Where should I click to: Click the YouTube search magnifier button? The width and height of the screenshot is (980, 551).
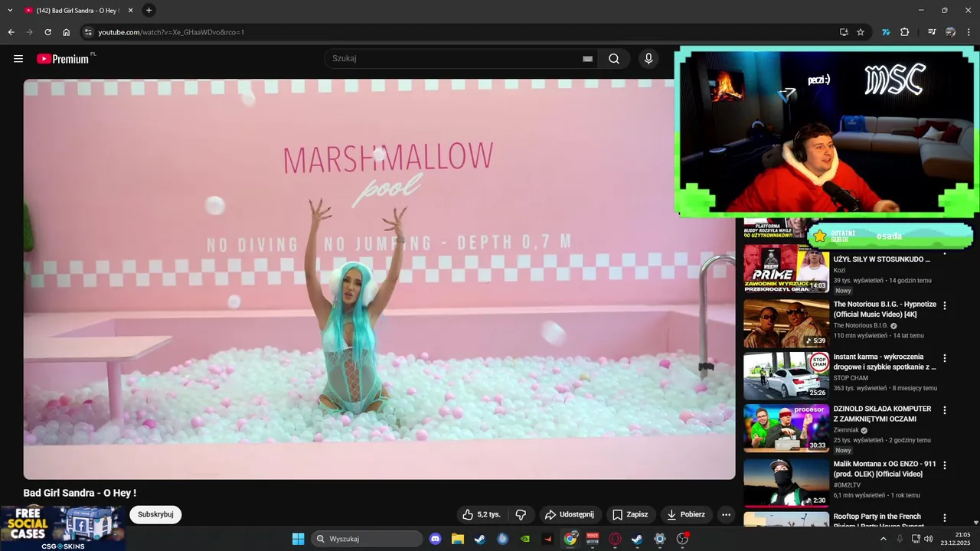(x=614, y=59)
